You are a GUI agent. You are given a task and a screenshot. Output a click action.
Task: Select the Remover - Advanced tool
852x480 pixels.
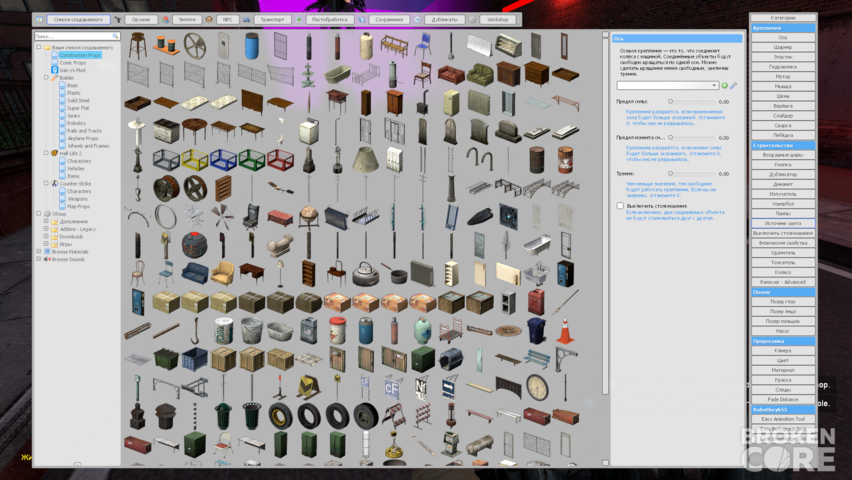(783, 282)
